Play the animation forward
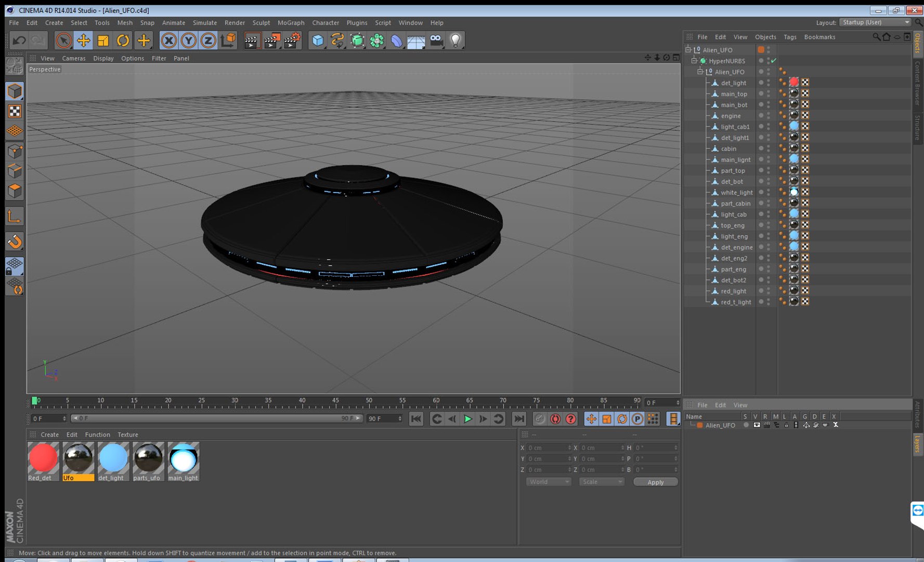 pos(467,418)
